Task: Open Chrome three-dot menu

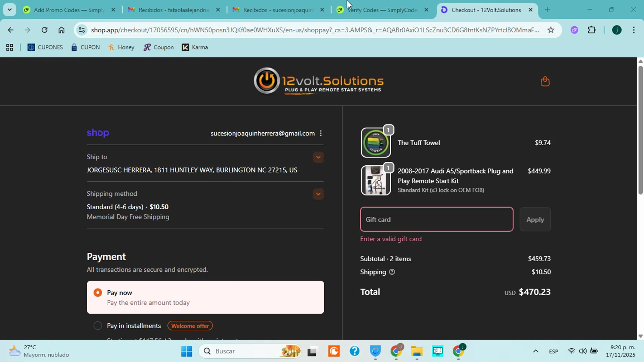Action: click(634, 30)
